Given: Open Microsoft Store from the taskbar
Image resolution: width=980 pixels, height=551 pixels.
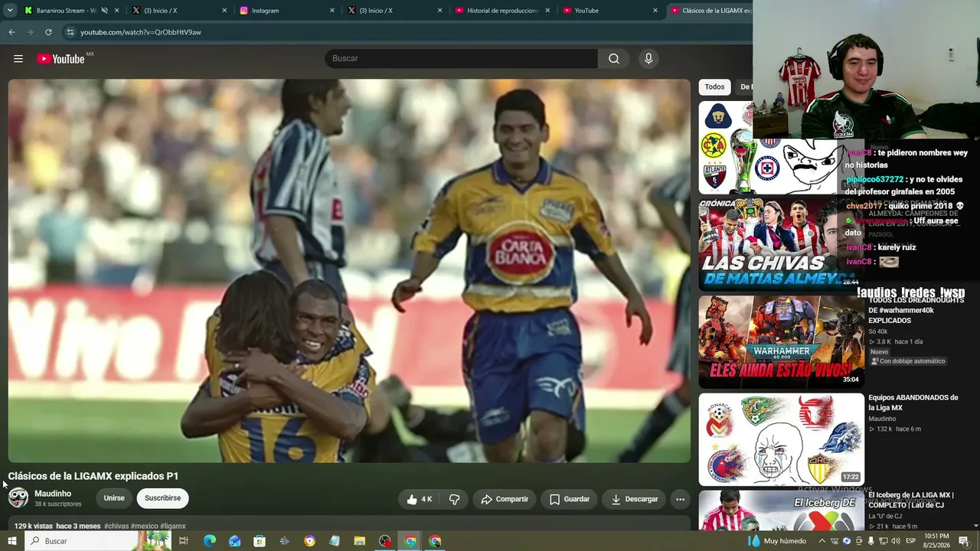Looking at the screenshot, I should click(260, 541).
